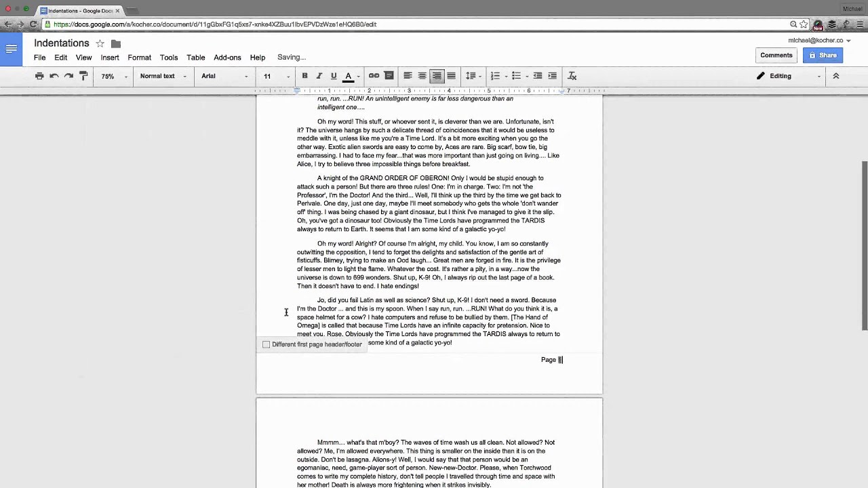Click the Michael profile button
Image resolution: width=868 pixels, height=488 pixels.
852,9
